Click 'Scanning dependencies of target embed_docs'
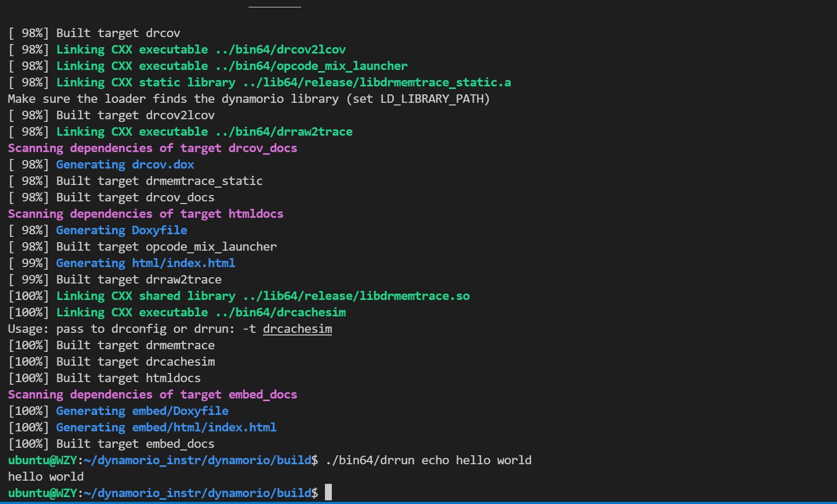Screen dimensions: 837x504 click(153, 395)
